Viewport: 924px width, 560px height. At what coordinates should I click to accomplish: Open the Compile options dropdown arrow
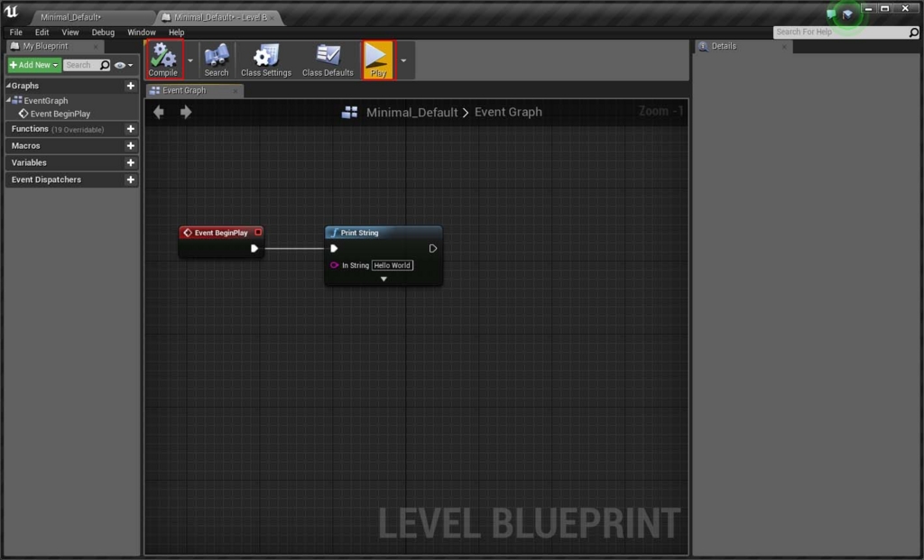(189, 60)
